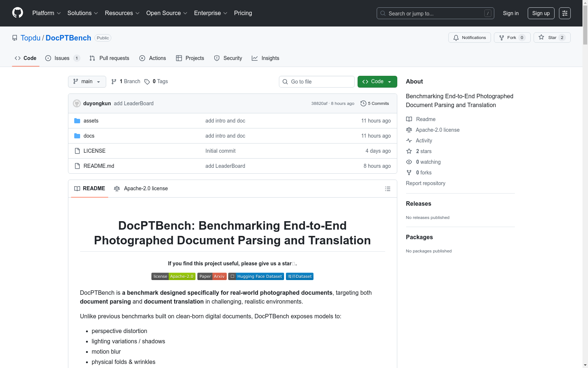Open the green Code dropdown button
Viewport: 588px width, 368px height.
[377, 82]
